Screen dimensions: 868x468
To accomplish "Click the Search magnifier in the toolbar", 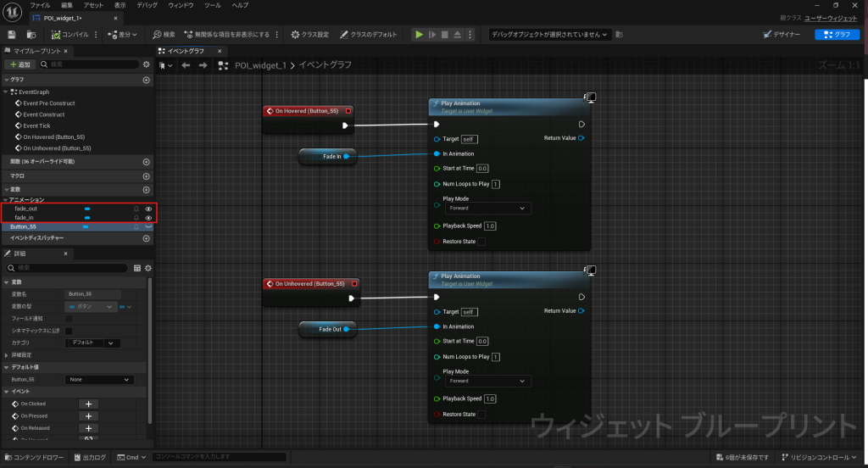I will coord(158,35).
